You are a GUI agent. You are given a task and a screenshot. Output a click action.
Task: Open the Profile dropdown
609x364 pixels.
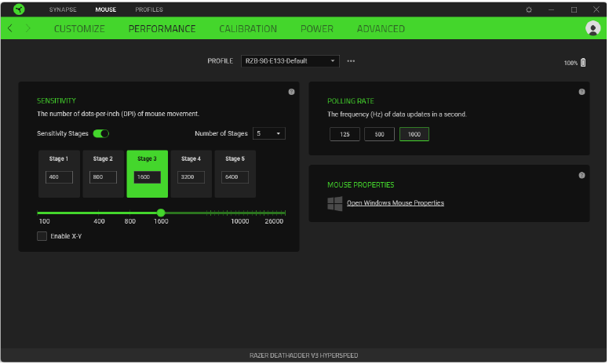coord(290,61)
